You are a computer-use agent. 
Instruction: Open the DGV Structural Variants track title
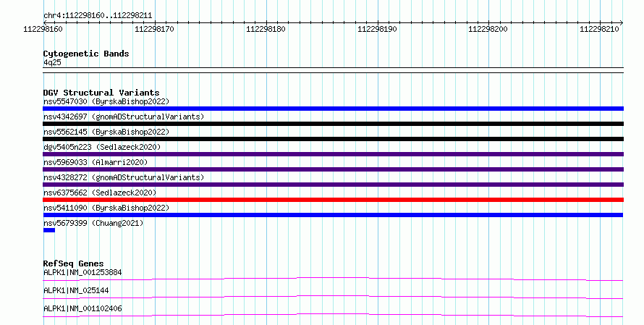click(x=101, y=93)
